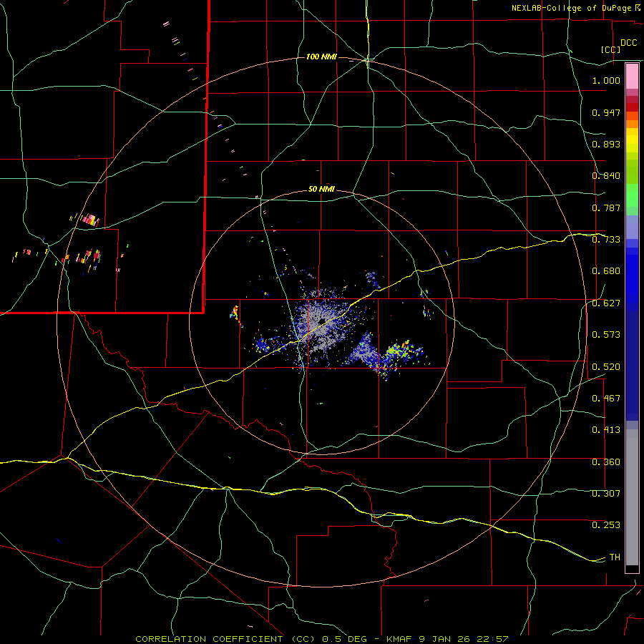
Task: Click the black KMAF radar site center dot
Action: point(321,321)
